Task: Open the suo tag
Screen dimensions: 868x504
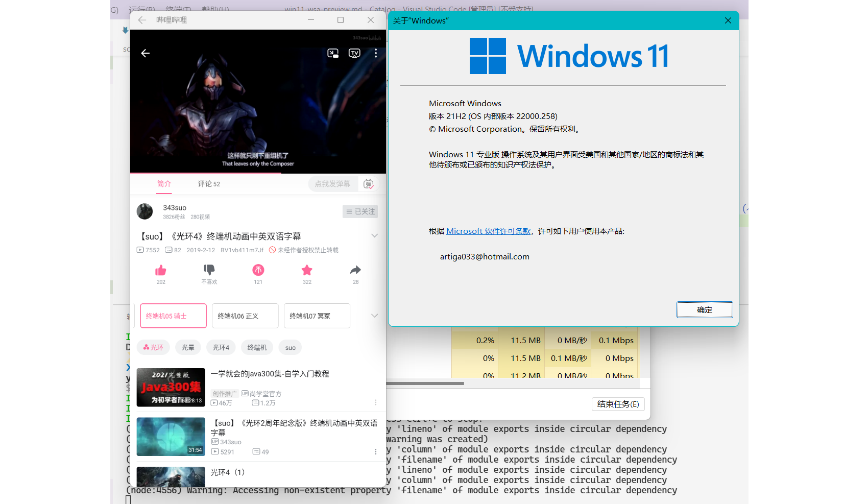Action: [x=291, y=347]
